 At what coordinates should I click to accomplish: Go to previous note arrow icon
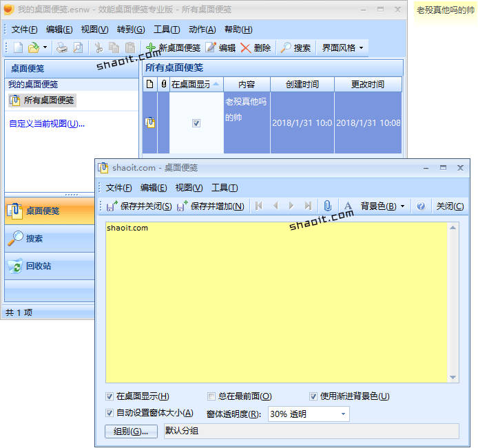pos(276,206)
